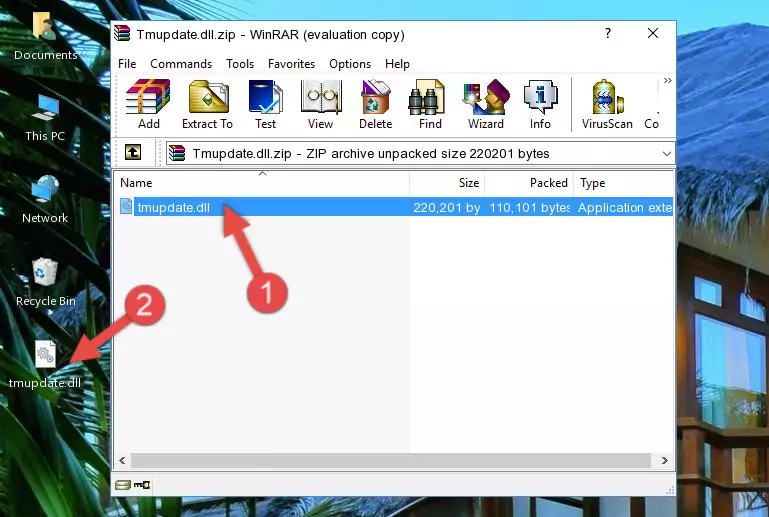Viewport: 769px width, 517px height.
Task: Click the tmupdate.dll file icon in list
Action: [x=126, y=207]
